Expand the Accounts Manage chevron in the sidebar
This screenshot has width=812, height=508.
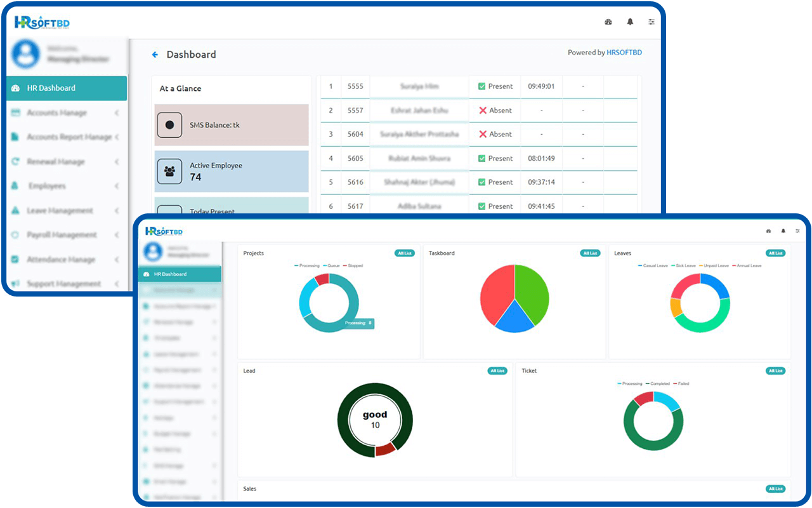click(117, 113)
